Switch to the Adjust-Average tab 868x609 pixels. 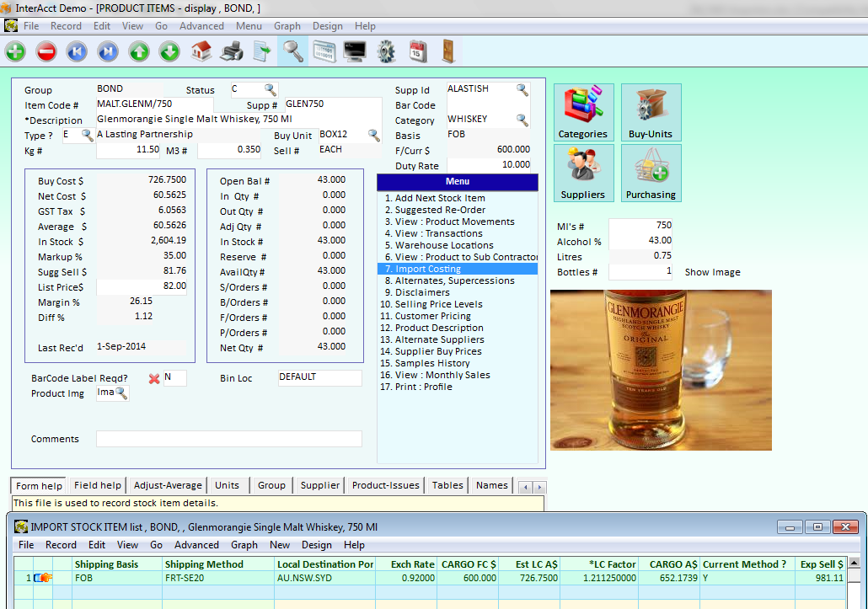click(168, 485)
